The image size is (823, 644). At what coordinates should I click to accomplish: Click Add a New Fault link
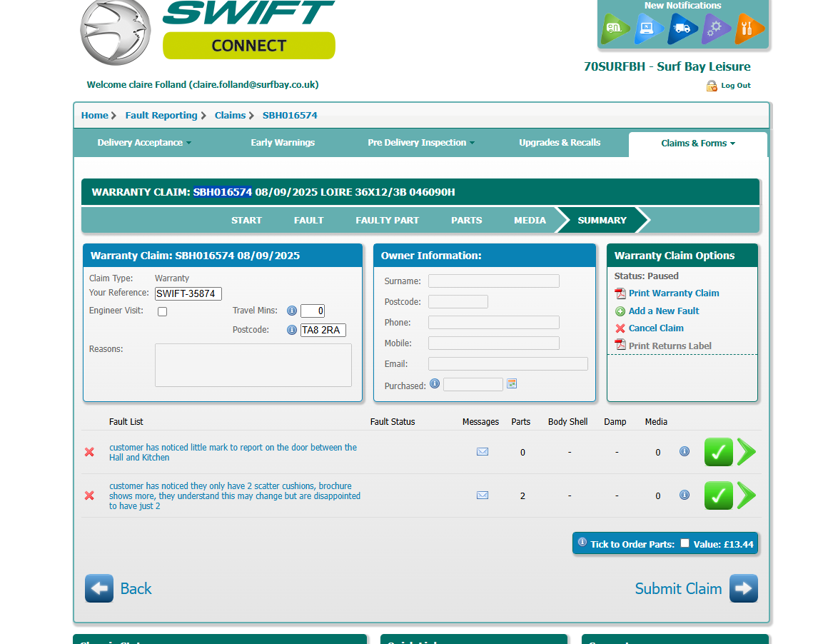[664, 311]
